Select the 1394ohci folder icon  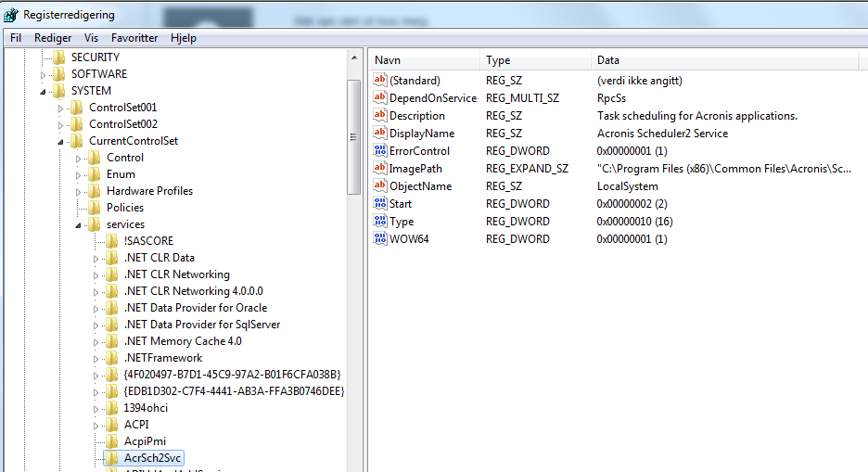tap(112, 408)
